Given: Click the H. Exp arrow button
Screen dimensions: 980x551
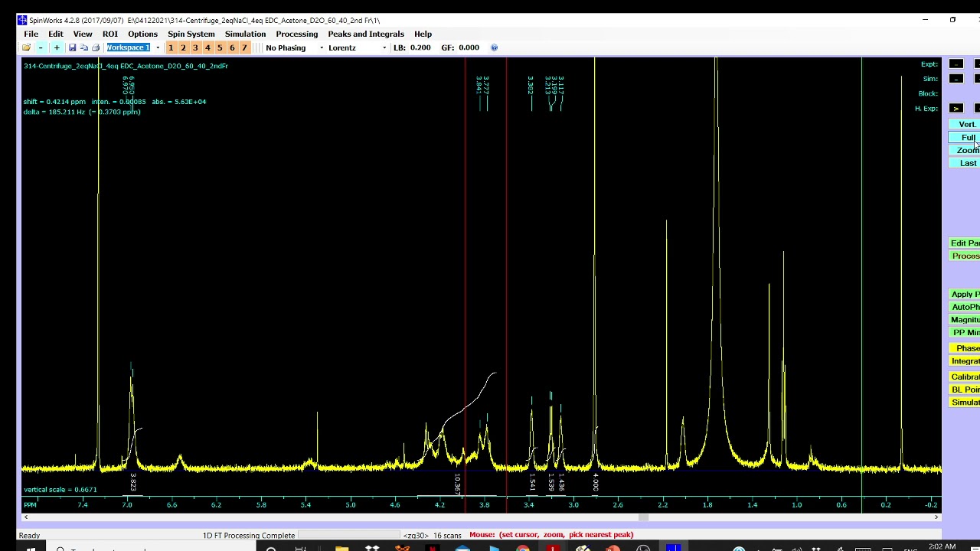Looking at the screenshot, I should click(955, 109).
